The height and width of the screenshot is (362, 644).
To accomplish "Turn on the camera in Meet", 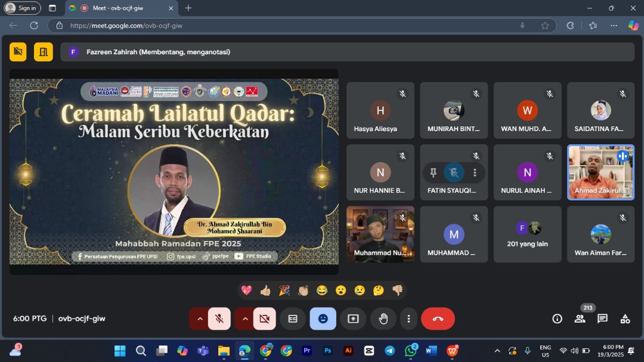I will pos(265,318).
